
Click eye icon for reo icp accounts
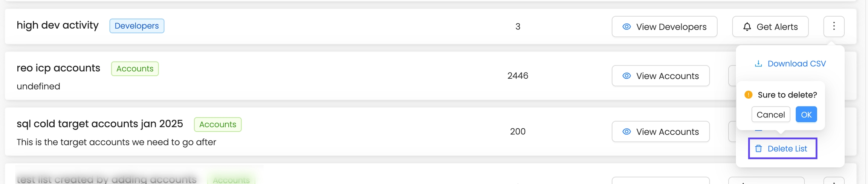(627, 76)
